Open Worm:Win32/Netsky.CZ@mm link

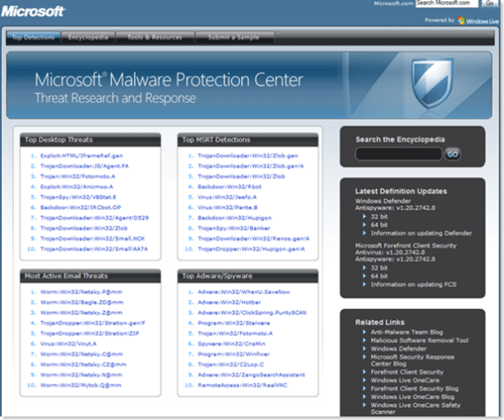tap(83, 364)
